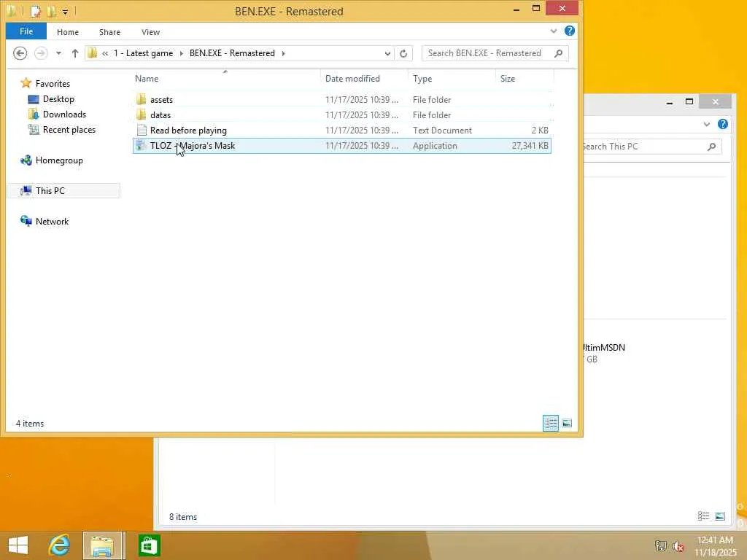Viewport: 747px width, 560px height.
Task: Open Downloads in the navigation pane
Action: pyautogui.click(x=64, y=114)
